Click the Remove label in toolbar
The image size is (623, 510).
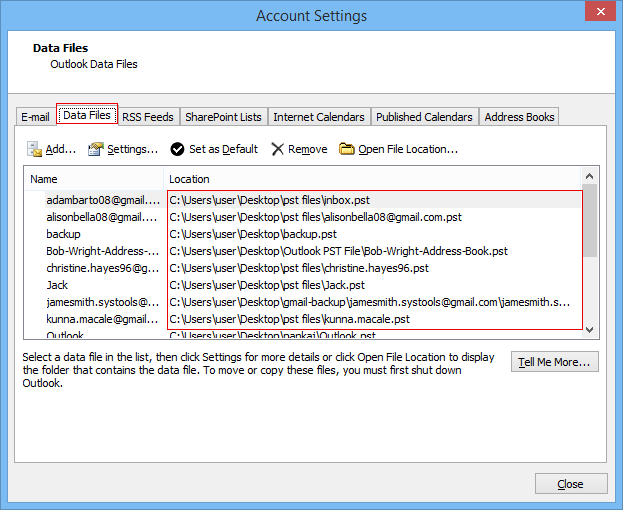coord(308,149)
